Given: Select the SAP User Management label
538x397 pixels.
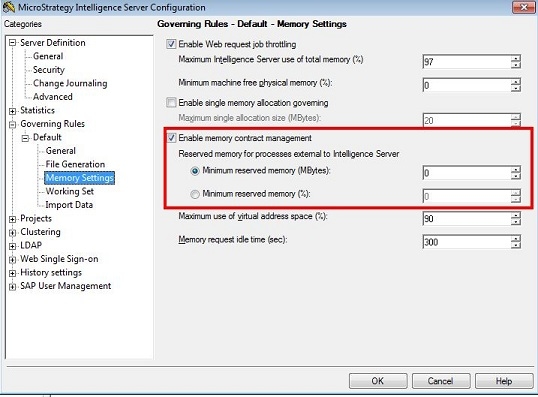Looking at the screenshot, I should pos(66,286).
